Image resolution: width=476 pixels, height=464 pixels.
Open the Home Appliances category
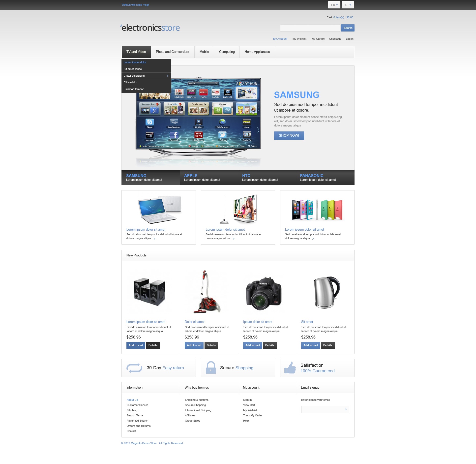(x=257, y=52)
